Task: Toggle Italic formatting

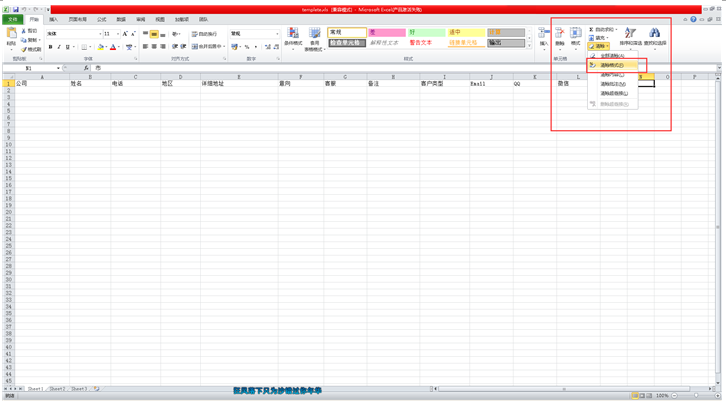Action: pyautogui.click(x=59, y=47)
